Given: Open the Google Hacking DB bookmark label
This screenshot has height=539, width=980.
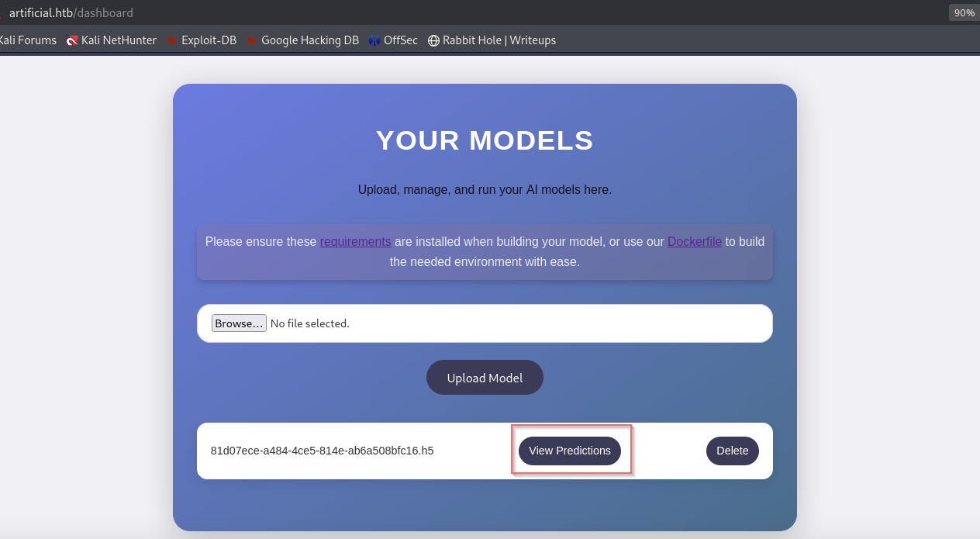Looking at the screenshot, I should [x=310, y=40].
